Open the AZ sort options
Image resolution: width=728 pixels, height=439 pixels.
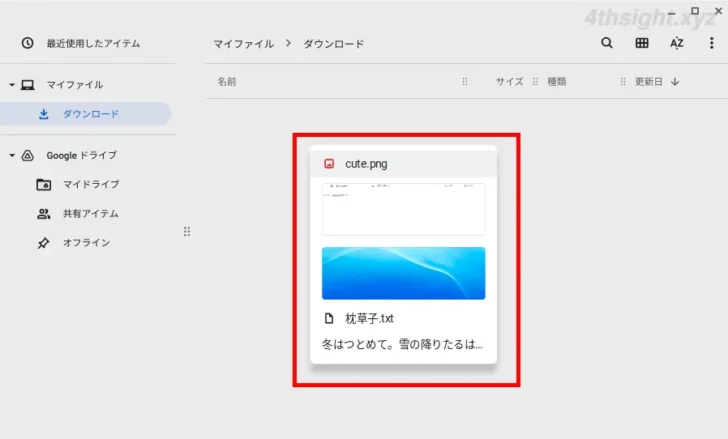pyautogui.click(x=676, y=43)
